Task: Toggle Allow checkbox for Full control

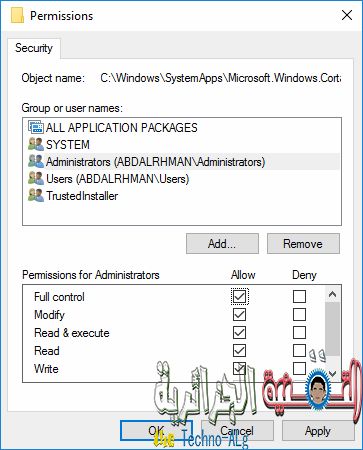Action: (x=239, y=296)
